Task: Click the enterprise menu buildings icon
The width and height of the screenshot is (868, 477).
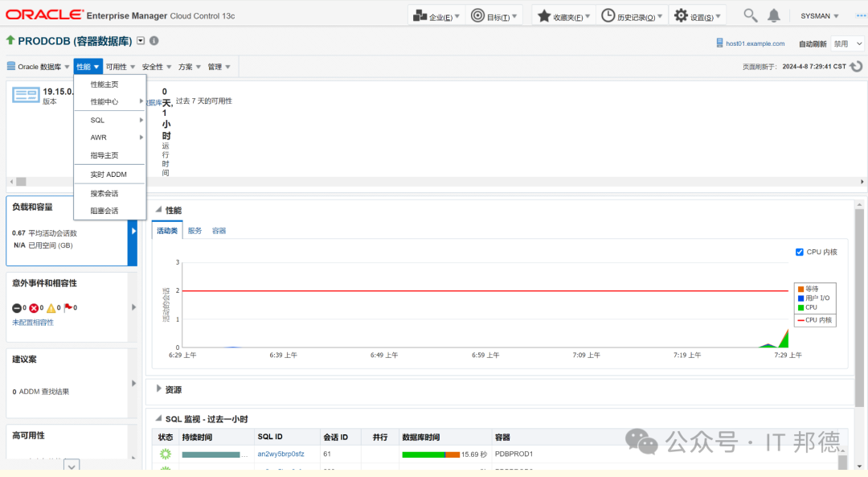Action: [x=420, y=15]
